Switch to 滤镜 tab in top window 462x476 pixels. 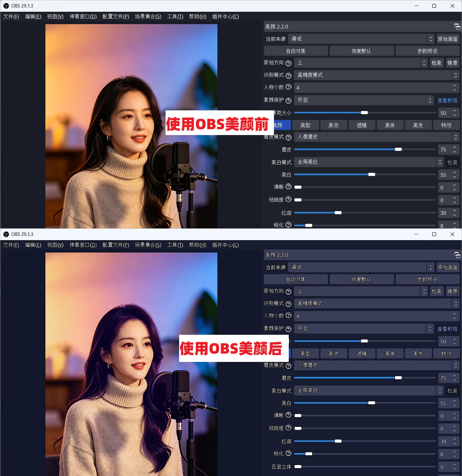click(x=362, y=125)
